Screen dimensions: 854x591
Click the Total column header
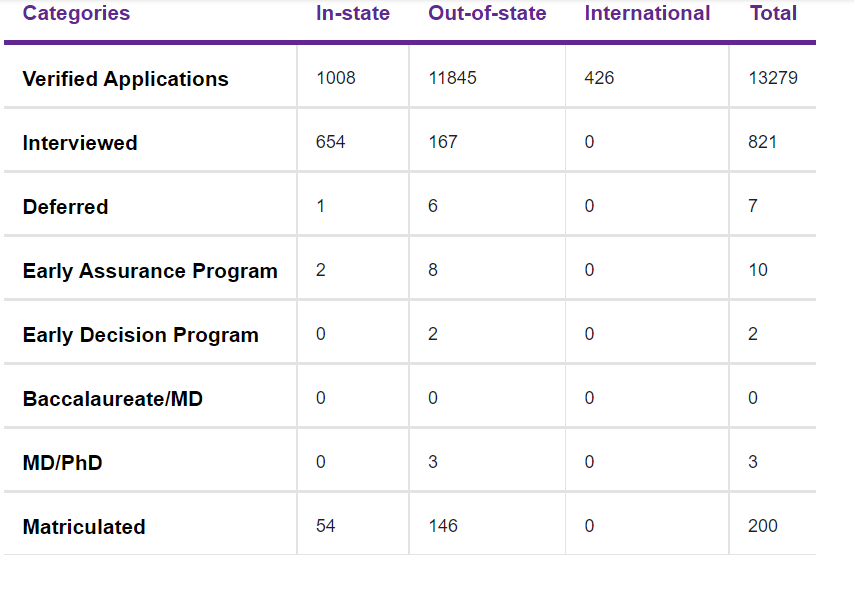click(x=773, y=14)
